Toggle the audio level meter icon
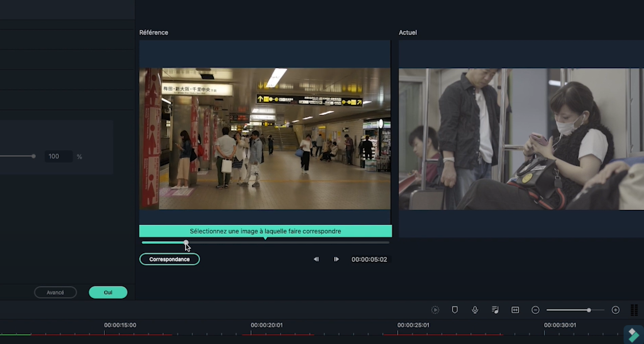The width and height of the screenshot is (644, 344). point(634,310)
